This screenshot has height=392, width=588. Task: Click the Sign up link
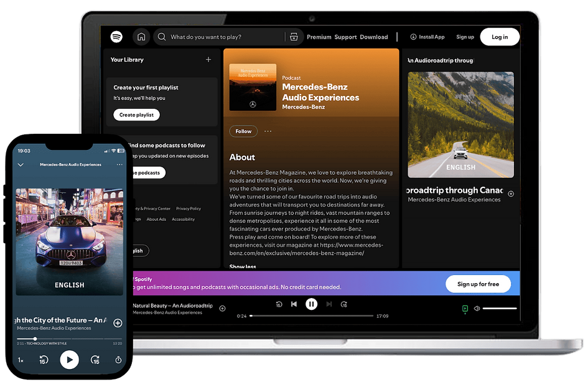(x=465, y=37)
